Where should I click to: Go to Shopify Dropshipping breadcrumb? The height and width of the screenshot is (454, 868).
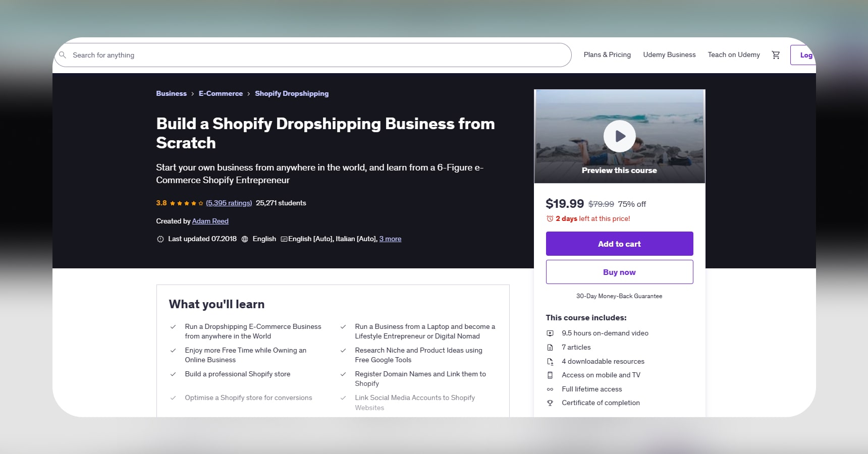point(292,93)
